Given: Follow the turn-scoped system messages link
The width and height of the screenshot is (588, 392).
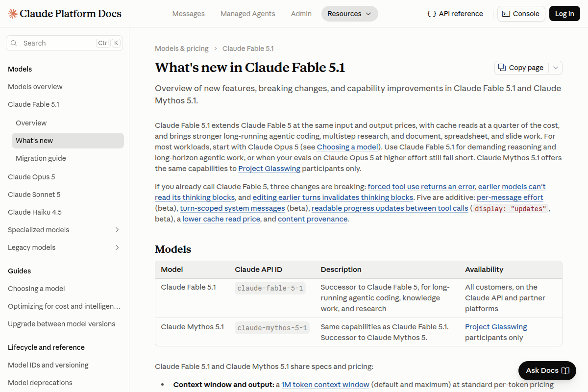Looking at the screenshot, I should [x=233, y=208].
